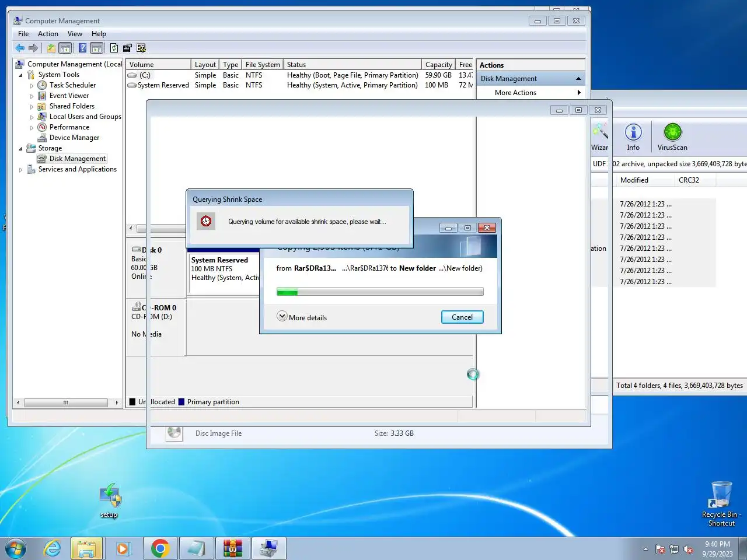Select Local Users and Groups node

pos(85,117)
